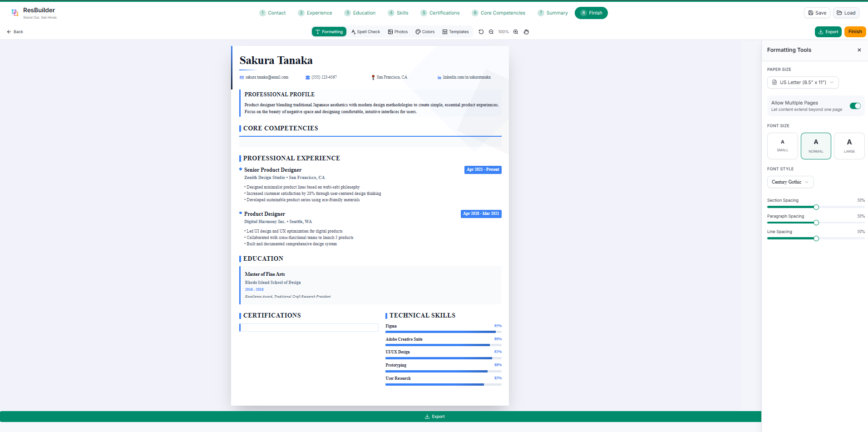Adjust the Section Spacing slider handle

point(816,207)
